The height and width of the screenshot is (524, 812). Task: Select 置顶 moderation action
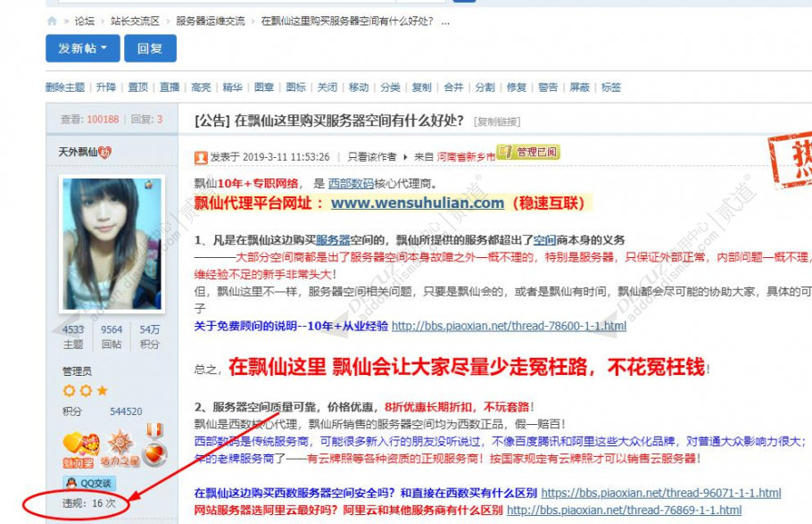click(137, 87)
